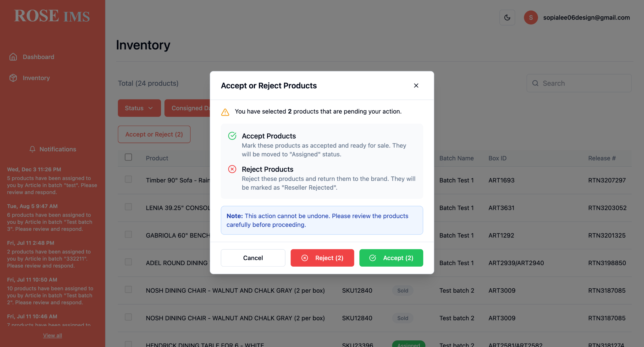644x347 pixels.
Task: Open the Status filter dropdown
Action: (x=139, y=108)
